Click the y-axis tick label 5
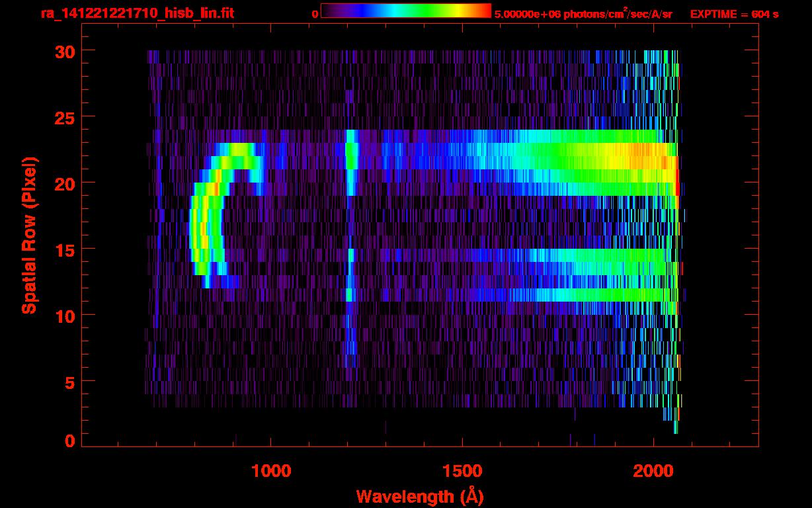The width and height of the screenshot is (812, 508). pos(69,382)
